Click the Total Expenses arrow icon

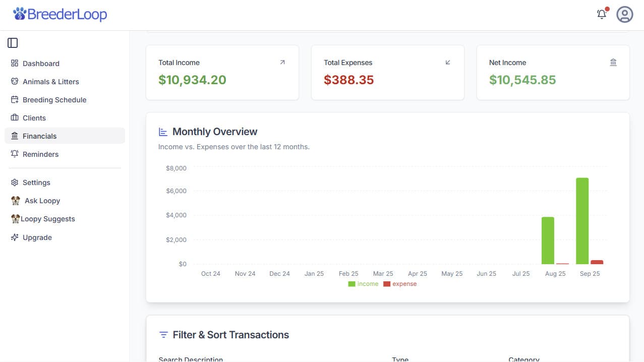tap(448, 63)
